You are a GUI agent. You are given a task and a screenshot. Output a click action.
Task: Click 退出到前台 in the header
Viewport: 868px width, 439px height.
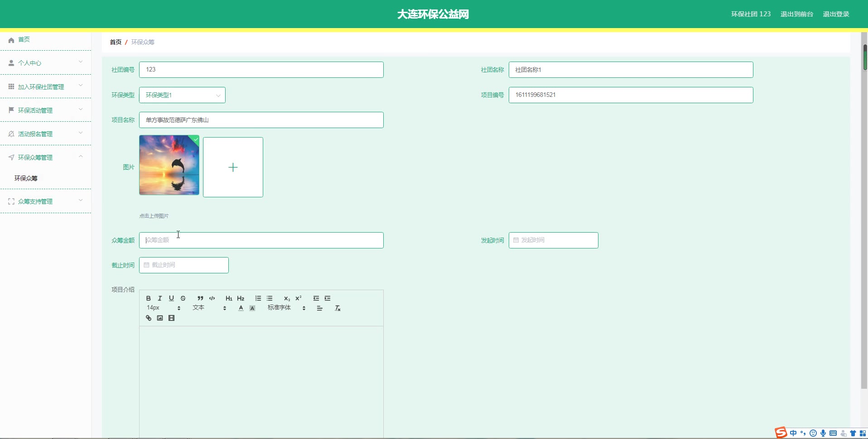tap(797, 14)
